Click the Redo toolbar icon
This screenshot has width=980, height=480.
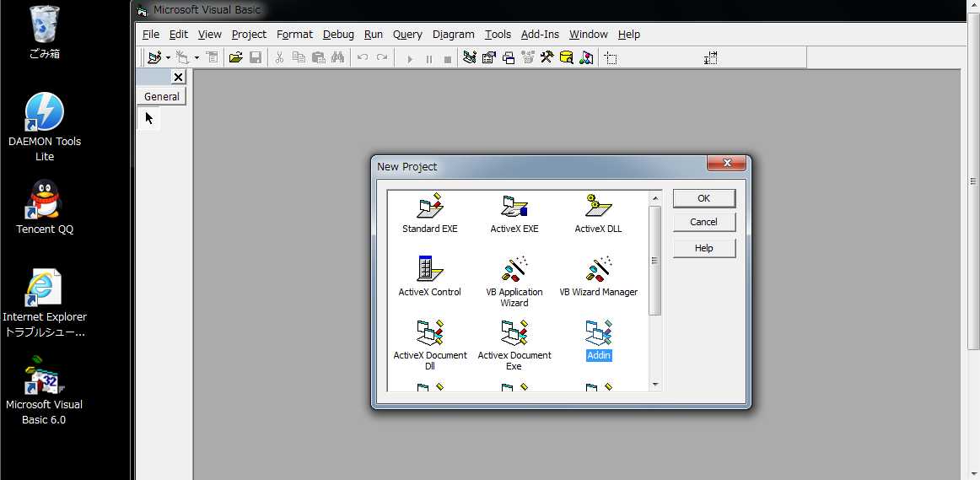click(382, 58)
